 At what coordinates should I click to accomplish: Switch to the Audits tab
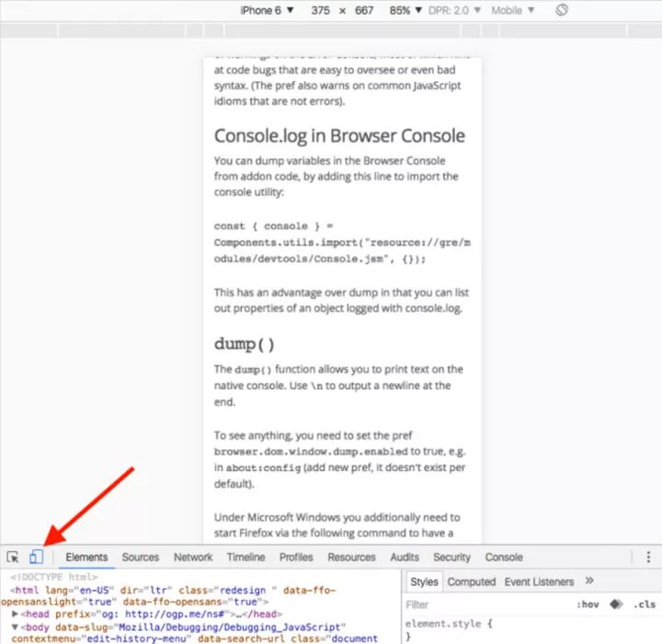click(x=405, y=557)
